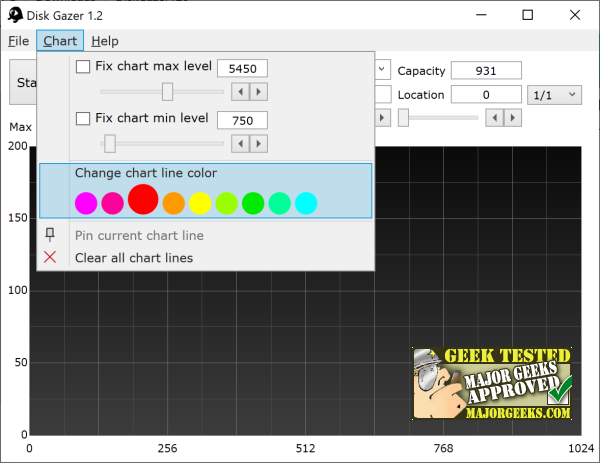Click the chart min level slider thumb
This screenshot has height=463, width=600.
pyautogui.click(x=110, y=143)
